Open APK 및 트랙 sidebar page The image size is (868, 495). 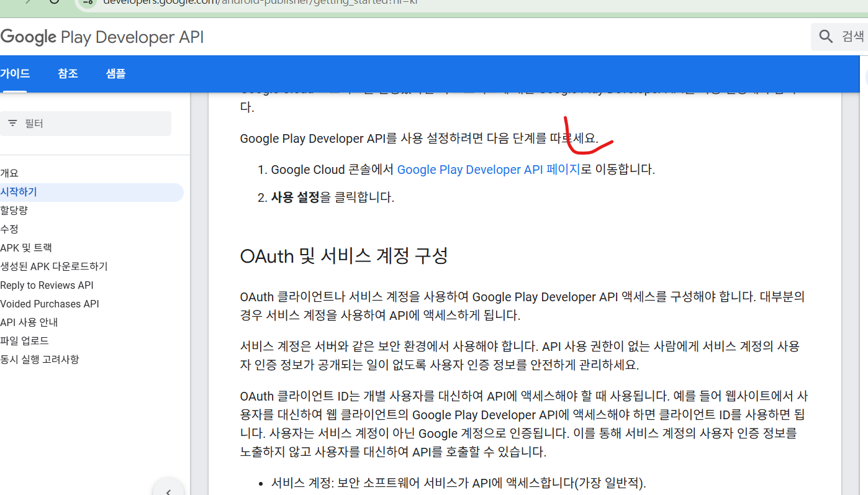26,248
